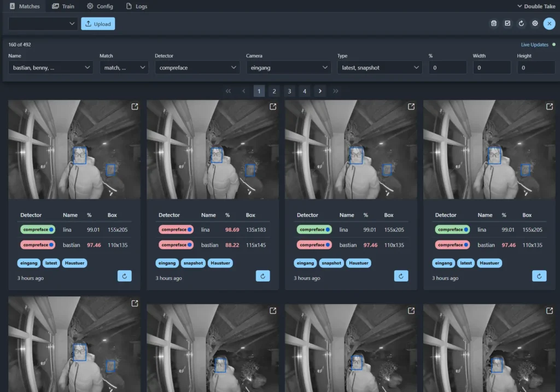
Task: Click the Upload button
Action: [98, 24]
